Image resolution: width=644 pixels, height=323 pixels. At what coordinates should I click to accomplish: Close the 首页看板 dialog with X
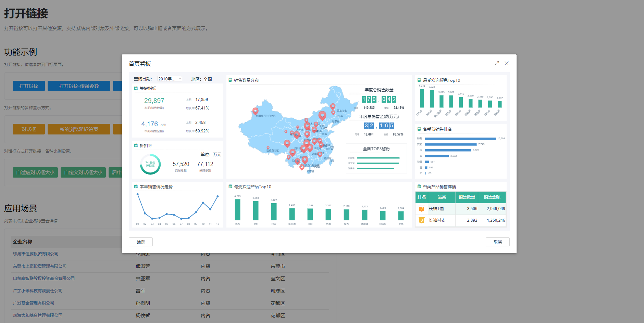click(x=507, y=63)
